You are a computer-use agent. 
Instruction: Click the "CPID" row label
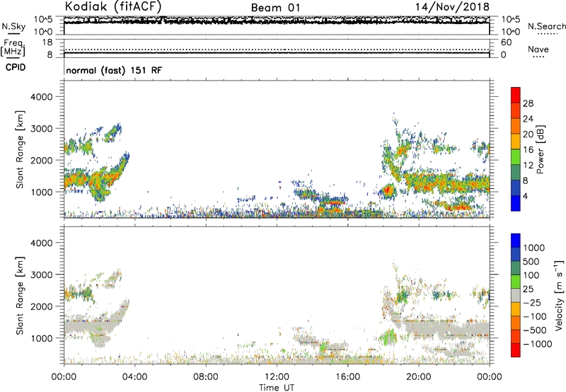[x=16, y=67]
